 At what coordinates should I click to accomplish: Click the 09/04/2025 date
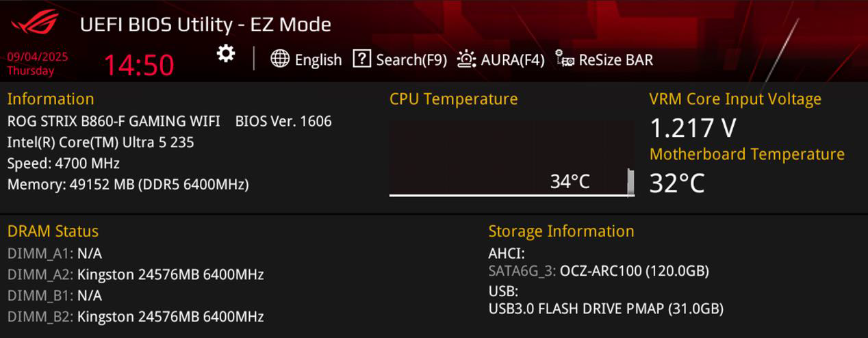(x=38, y=57)
